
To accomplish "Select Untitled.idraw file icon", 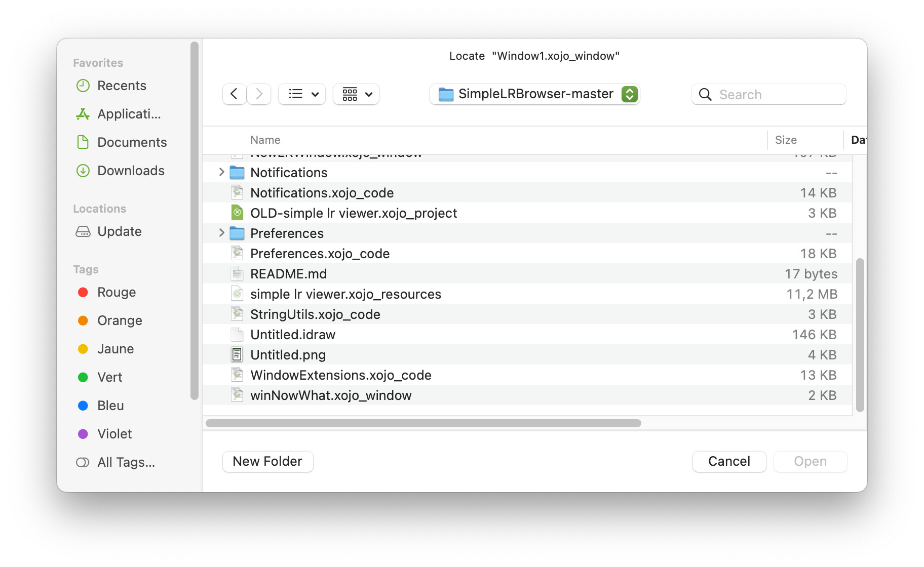I will 237,335.
